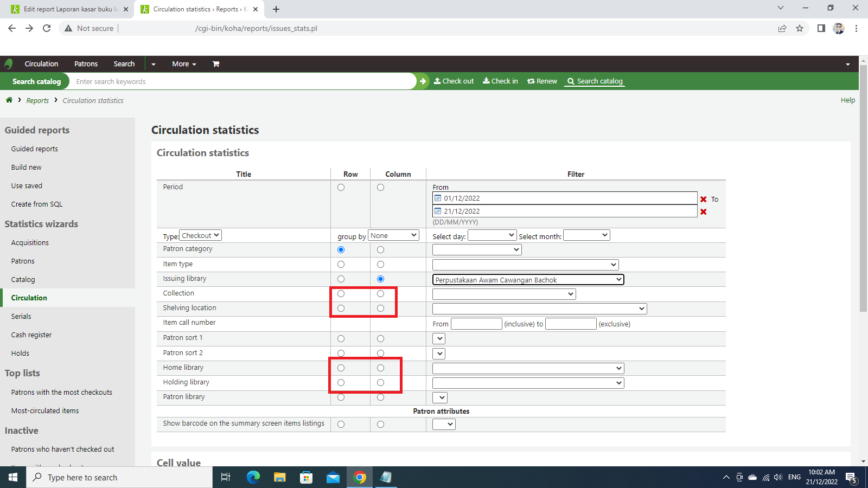The width and height of the screenshot is (868, 488).
Task: Open the More menu in navigation
Action: (184, 64)
